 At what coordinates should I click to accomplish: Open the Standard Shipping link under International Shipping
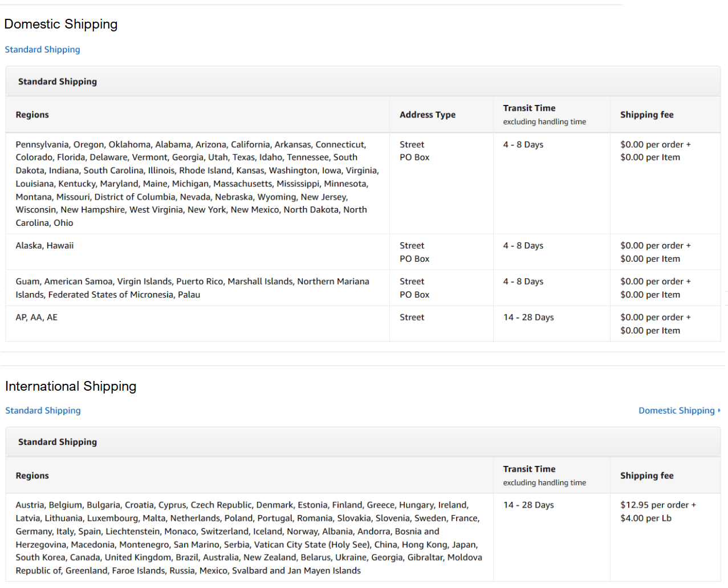coord(43,410)
